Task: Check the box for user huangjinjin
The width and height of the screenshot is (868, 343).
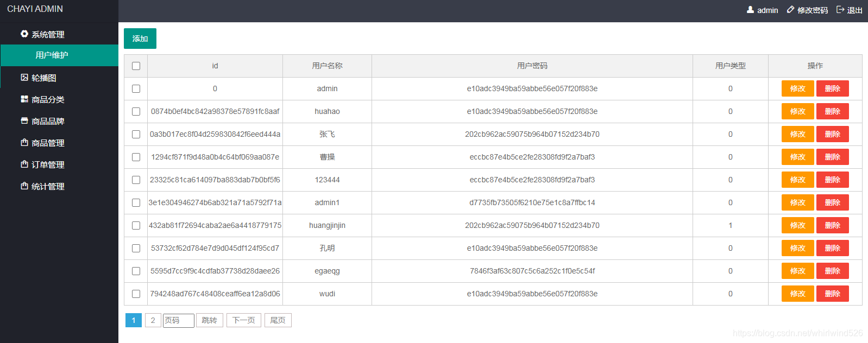Action: tap(136, 225)
